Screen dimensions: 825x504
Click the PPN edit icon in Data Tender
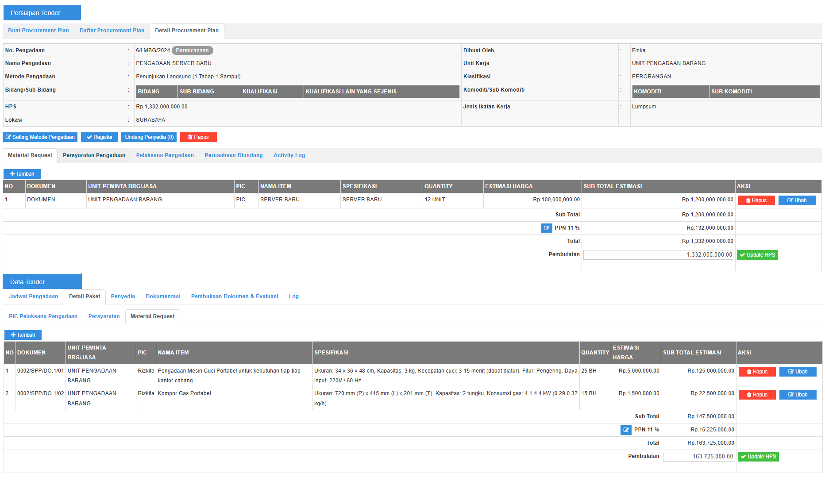(x=625, y=430)
